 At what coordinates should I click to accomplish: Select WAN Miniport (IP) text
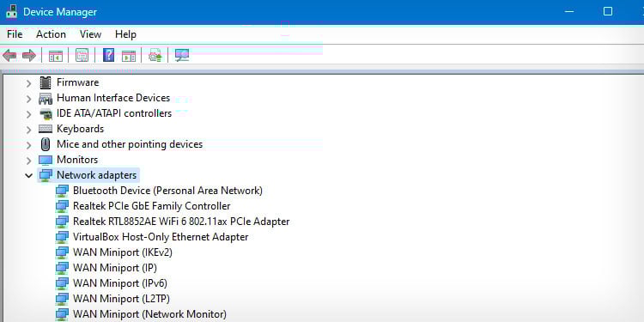114,268
